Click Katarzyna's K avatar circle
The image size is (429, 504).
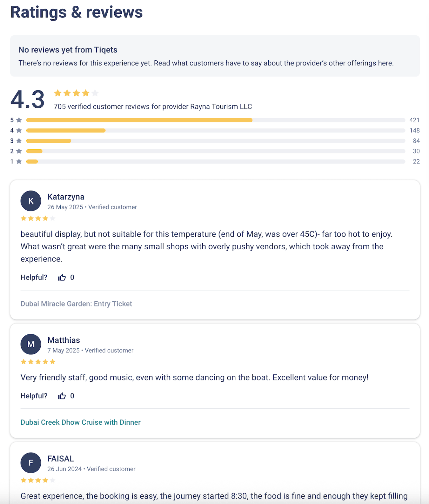[31, 201]
